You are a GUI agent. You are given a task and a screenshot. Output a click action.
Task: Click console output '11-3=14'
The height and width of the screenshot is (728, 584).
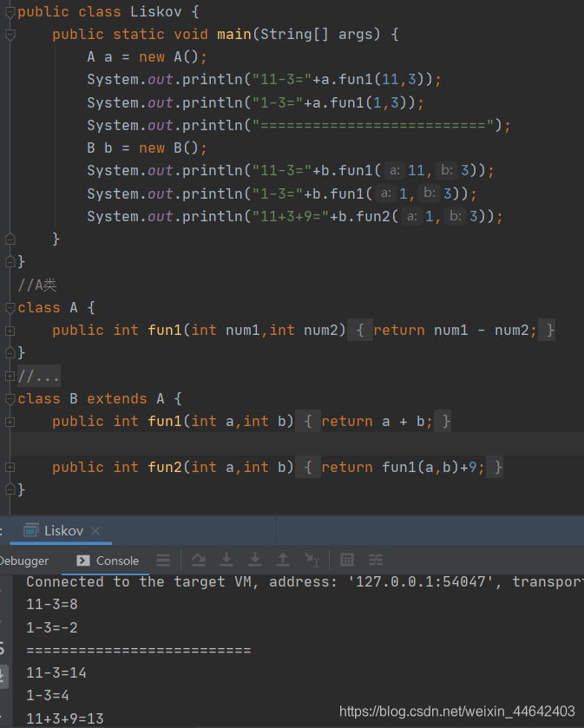click(56, 672)
